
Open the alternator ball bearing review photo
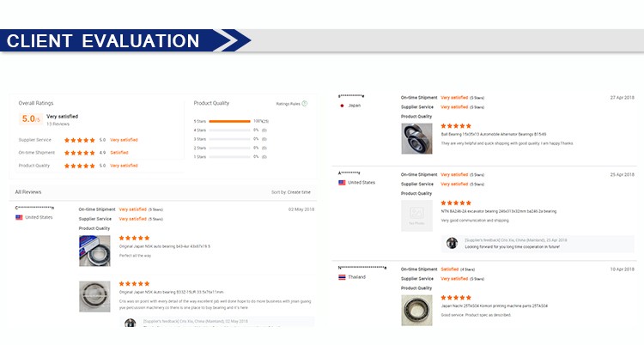(x=416, y=138)
